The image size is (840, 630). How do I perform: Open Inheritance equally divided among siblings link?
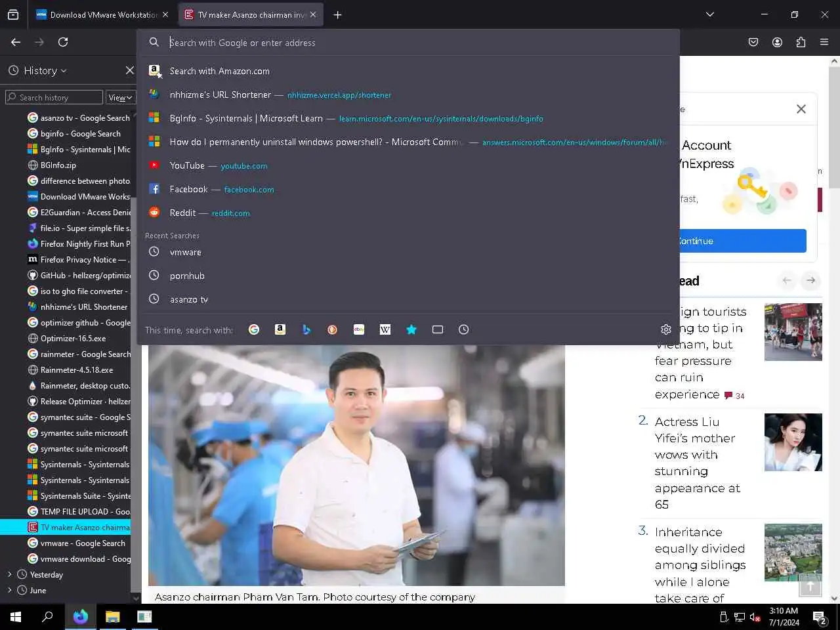tap(700, 565)
